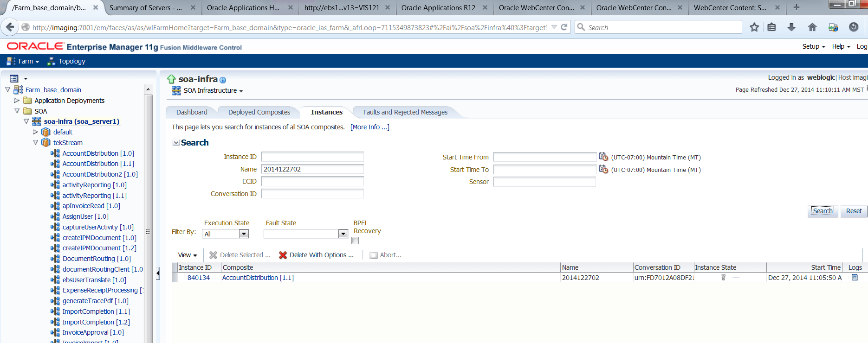The width and height of the screenshot is (868, 343).
Task: Collapse the navigation pane splitter arrow
Action: tap(158, 273)
